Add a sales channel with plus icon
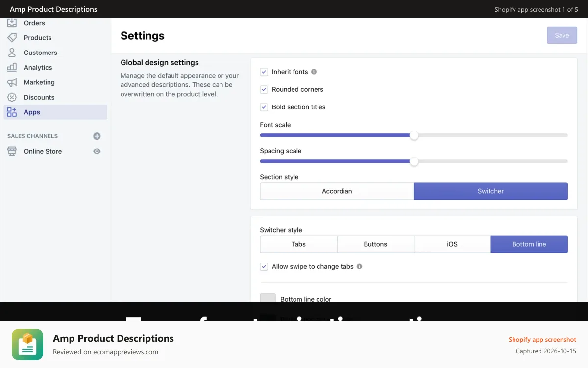588x368 pixels. tap(97, 136)
